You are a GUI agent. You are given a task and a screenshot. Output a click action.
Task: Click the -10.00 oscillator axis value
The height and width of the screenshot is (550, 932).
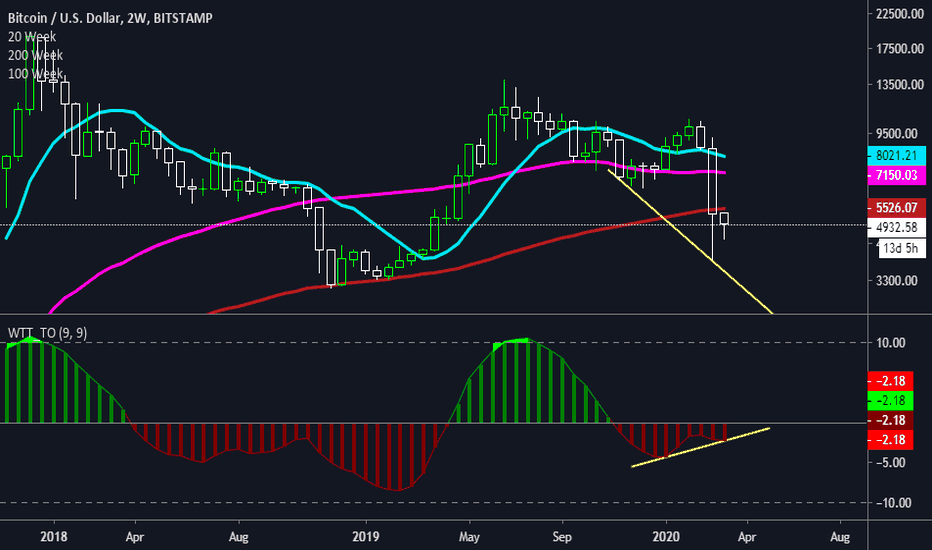(x=893, y=503)
